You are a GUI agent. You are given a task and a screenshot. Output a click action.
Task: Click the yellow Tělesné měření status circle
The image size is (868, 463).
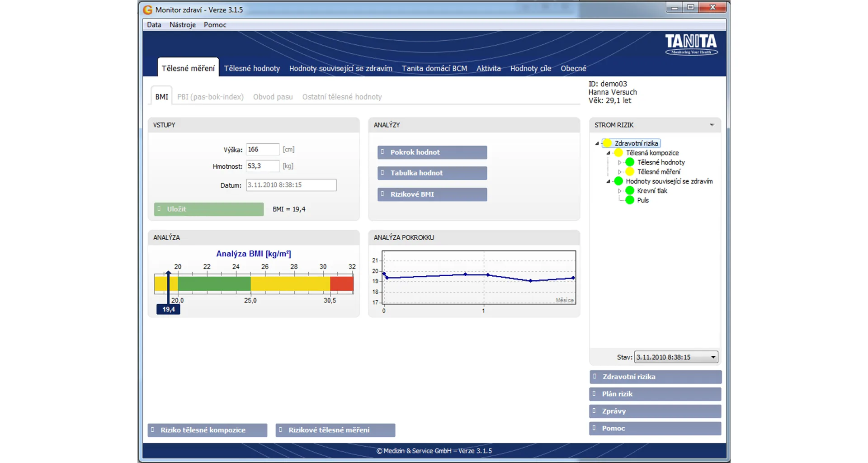[629, 172]
